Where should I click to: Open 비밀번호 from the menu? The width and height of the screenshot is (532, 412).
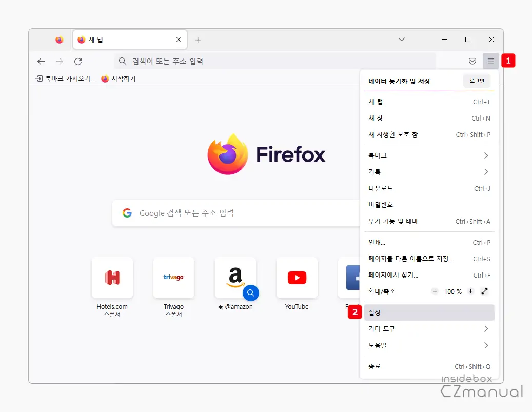click(429, 205)
